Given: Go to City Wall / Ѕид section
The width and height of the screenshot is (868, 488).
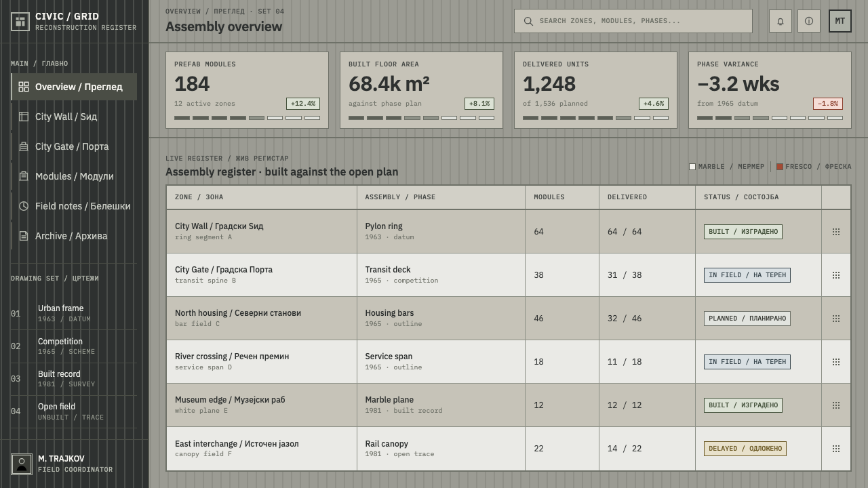Looking at the screenshot, I should tap(74, 117).
